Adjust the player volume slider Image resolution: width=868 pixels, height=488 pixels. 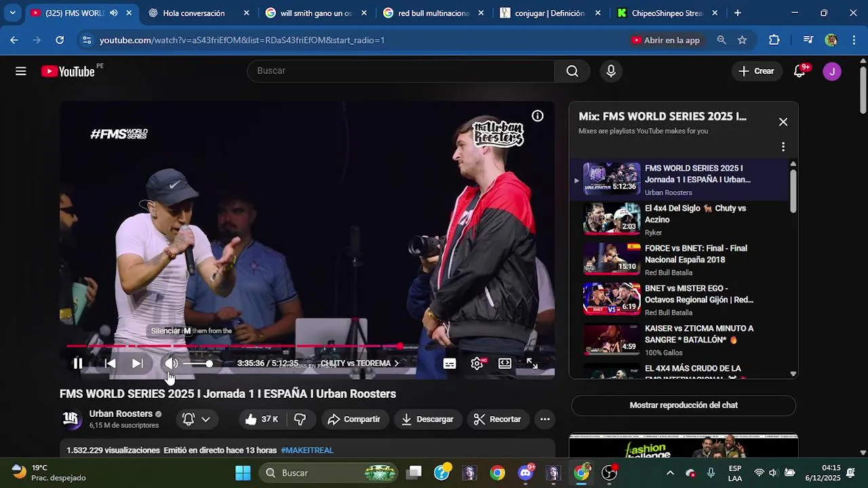coord(199,364)
